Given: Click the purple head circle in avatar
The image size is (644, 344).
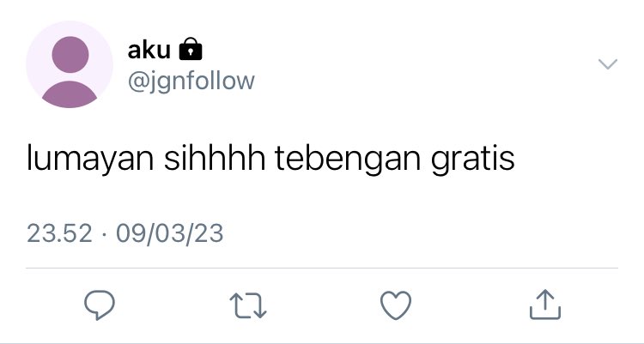Looking at the screenshot, I should (70, 55).
